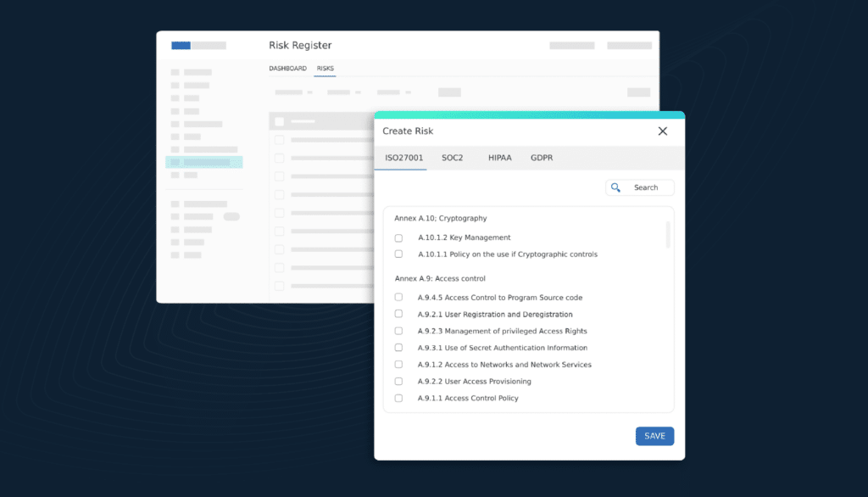The image size is (868, 497).
Task: Enable A.9.2.1 User Registration and Deregistration
Action: point(398,314)
